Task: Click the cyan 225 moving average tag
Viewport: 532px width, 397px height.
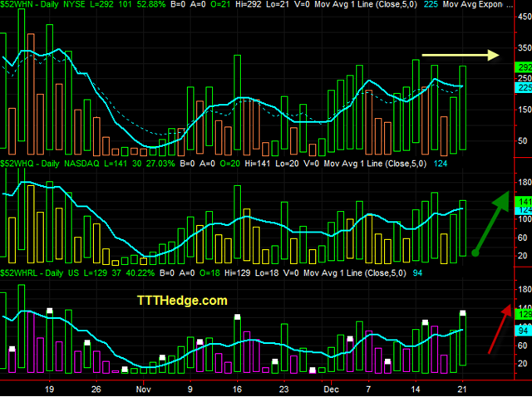Action: click(x=524, y=87)
